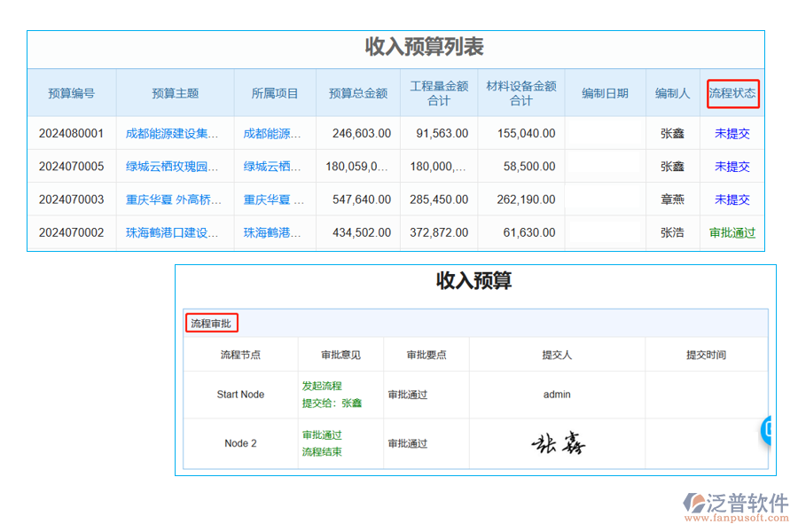Click the 流程状态 column header
This screenshot has width=798, height=532.
732,93
